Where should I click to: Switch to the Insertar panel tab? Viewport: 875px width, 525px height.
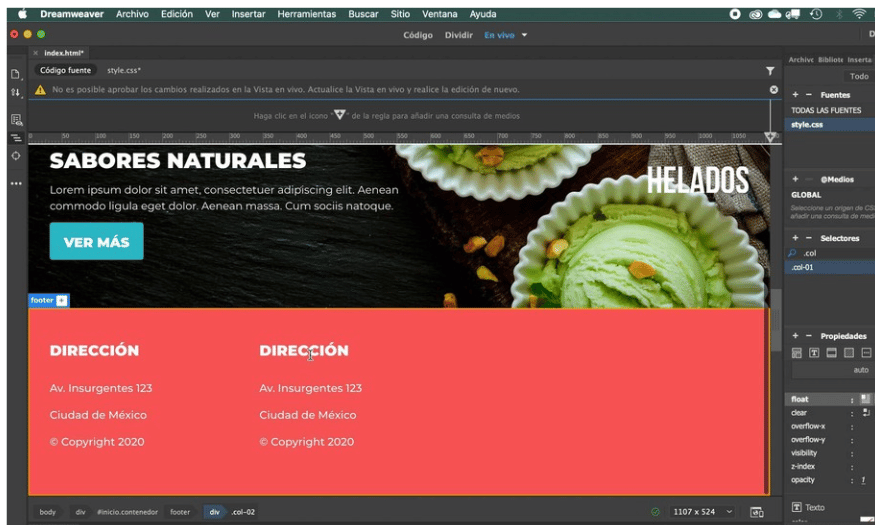point(859,60)
